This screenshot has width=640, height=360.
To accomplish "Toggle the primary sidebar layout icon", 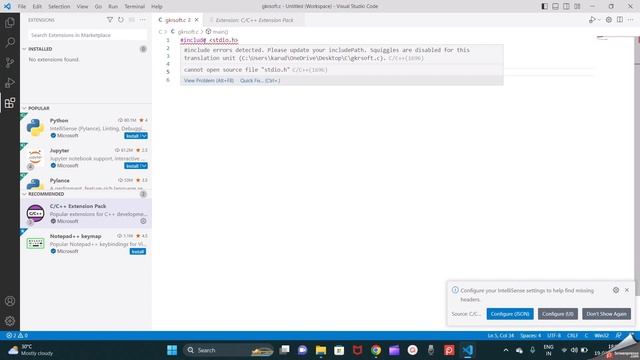I will pyautogui.click(x=544, y=6).
